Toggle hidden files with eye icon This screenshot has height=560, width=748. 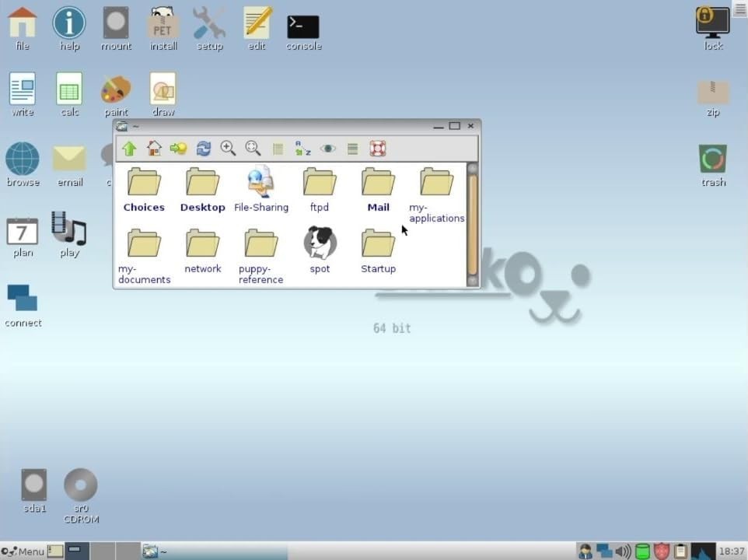327,149
